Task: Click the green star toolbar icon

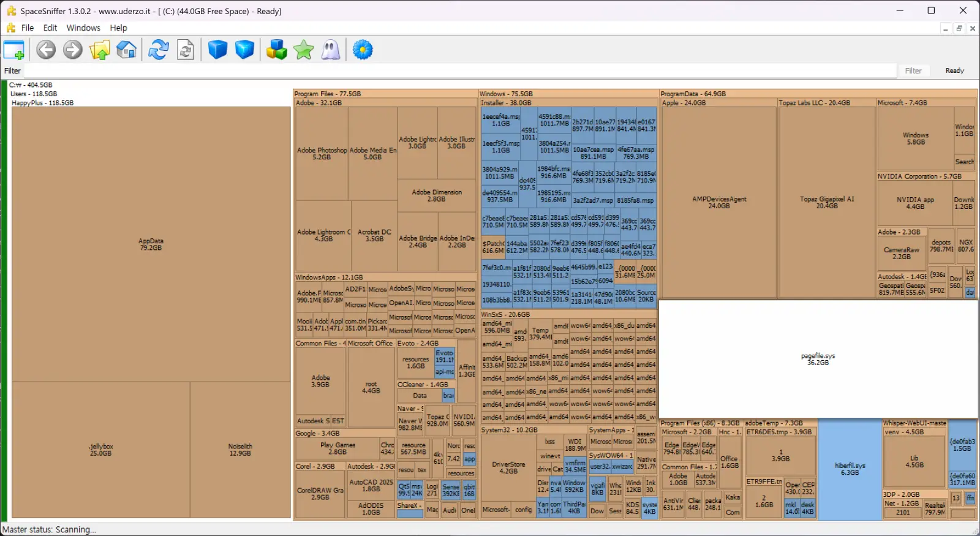Action: pos(304,50)
